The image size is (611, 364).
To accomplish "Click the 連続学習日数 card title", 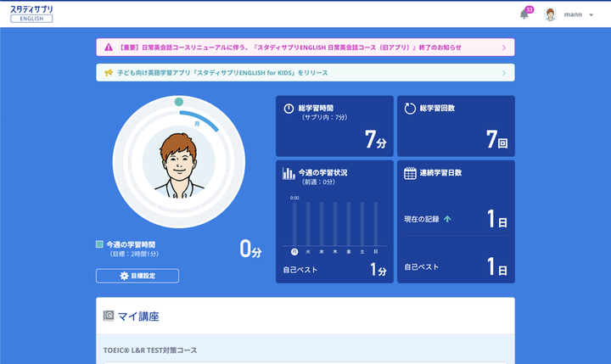I will click(x=440, y=172).
